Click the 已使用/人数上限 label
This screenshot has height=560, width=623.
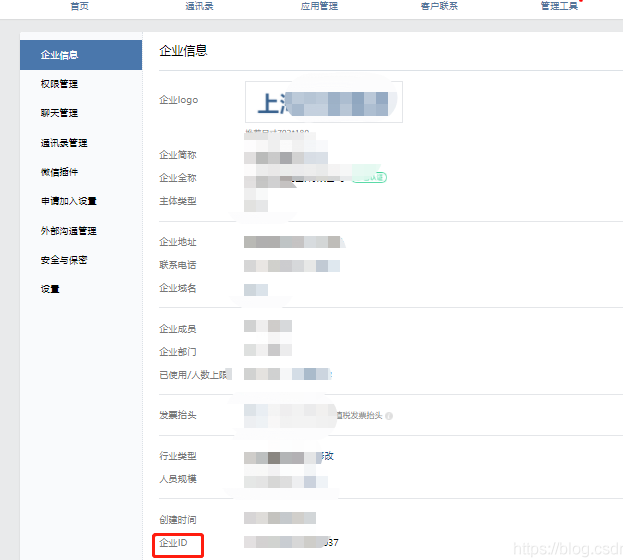tap(193, 375)
